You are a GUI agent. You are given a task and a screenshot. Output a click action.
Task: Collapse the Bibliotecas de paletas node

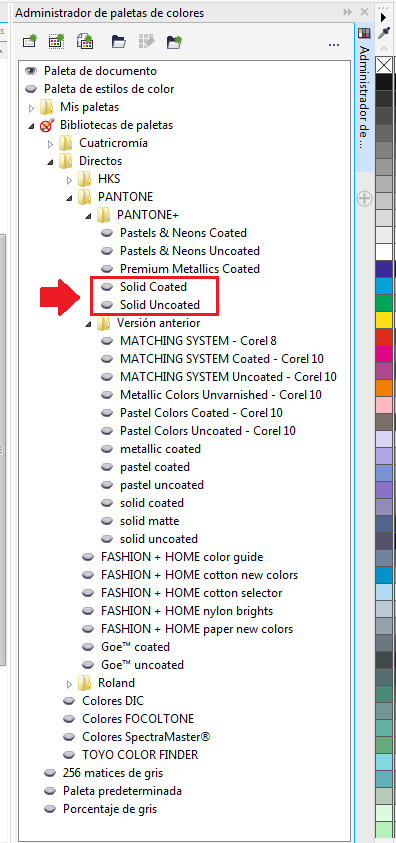[x=31, y=126]
